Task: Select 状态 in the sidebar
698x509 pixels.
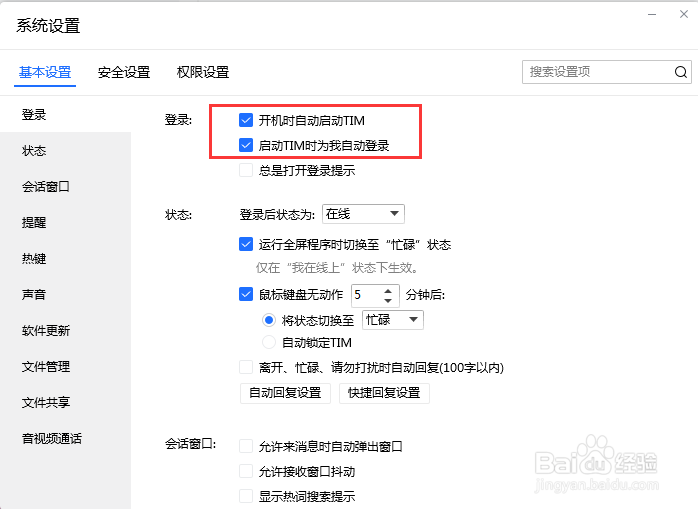Action: [65, 151]
